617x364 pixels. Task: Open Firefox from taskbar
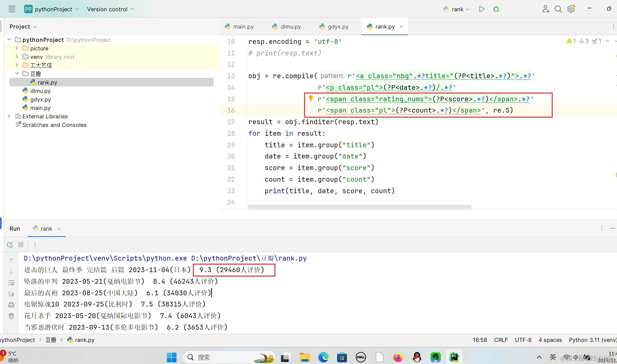coord(398,357)
